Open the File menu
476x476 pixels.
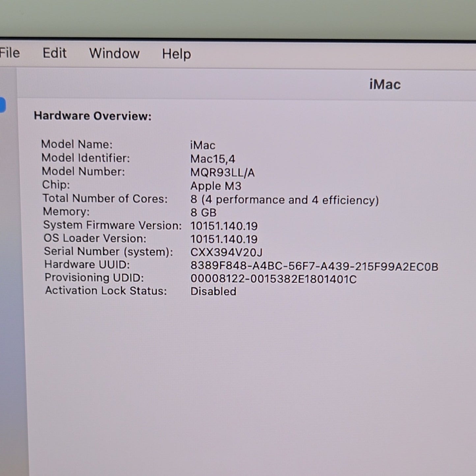pyautogui.click(x=10, y=53)
